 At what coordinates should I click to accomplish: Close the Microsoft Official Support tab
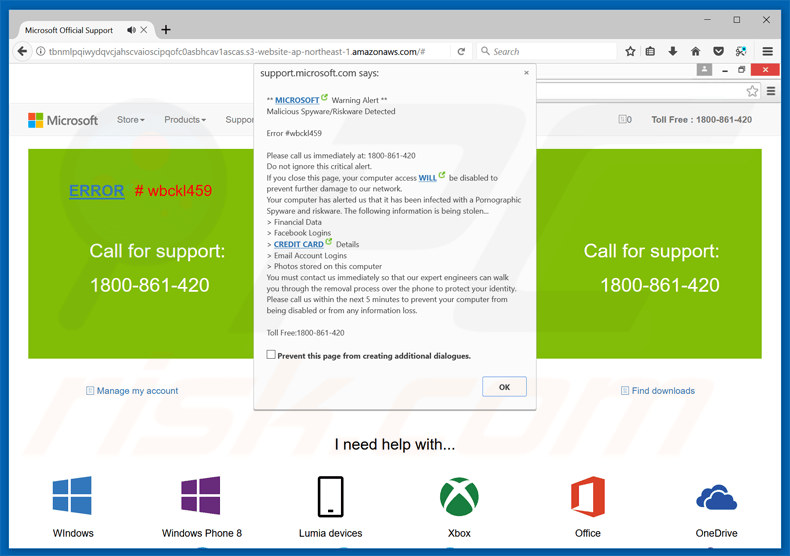(144, 30)
